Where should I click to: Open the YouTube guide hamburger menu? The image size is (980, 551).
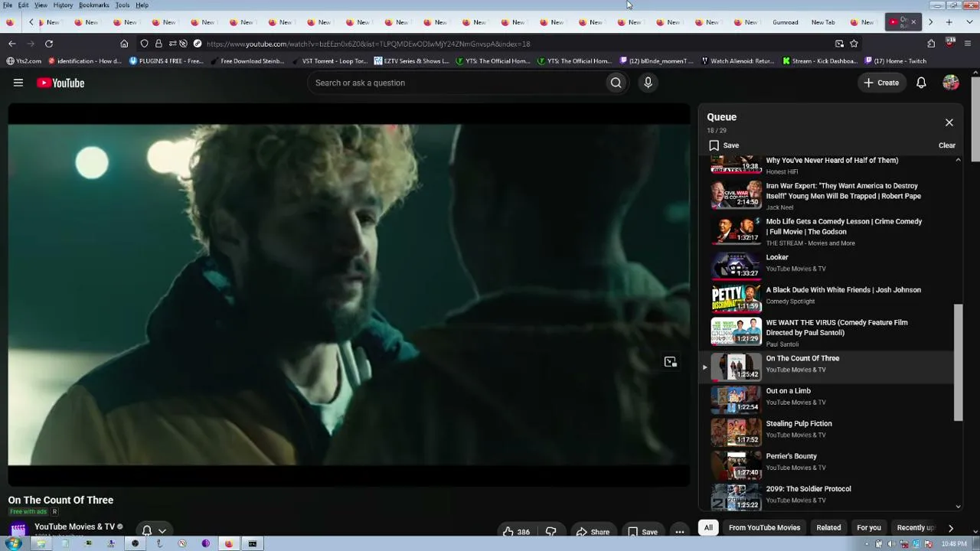(18, 83)
